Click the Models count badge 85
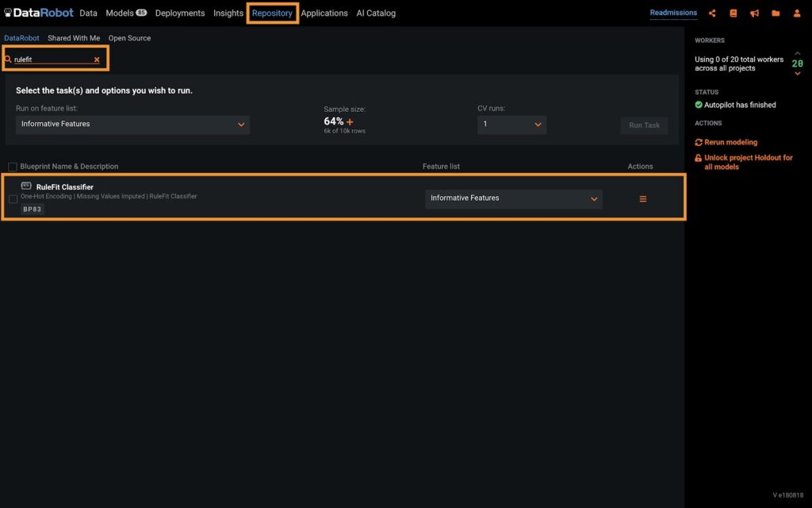812x508 pixels. tap(141, 13)
